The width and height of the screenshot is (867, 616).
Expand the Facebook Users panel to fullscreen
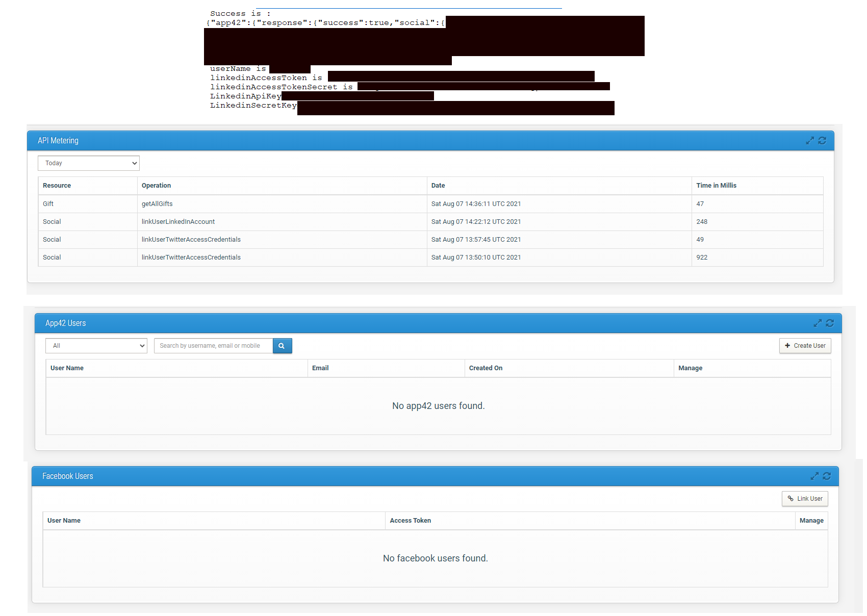pyautogui.click(x=814, y=476)
